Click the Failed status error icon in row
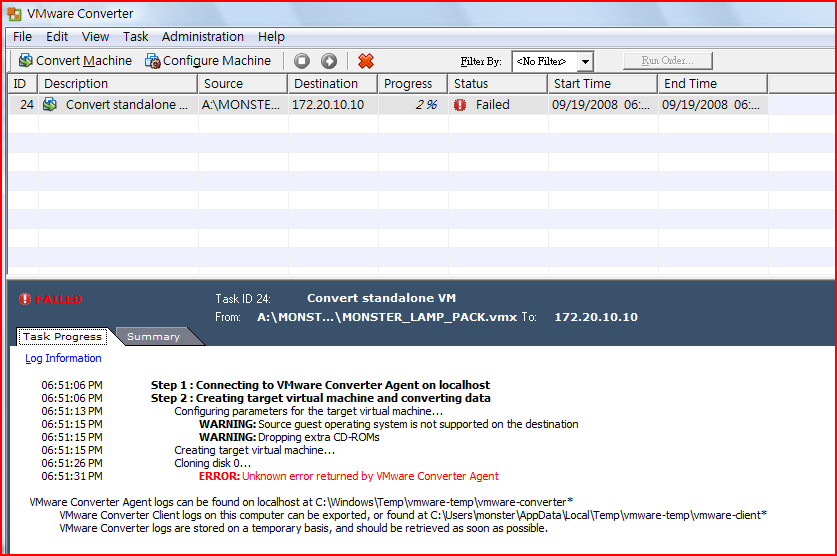 point(460,105)
